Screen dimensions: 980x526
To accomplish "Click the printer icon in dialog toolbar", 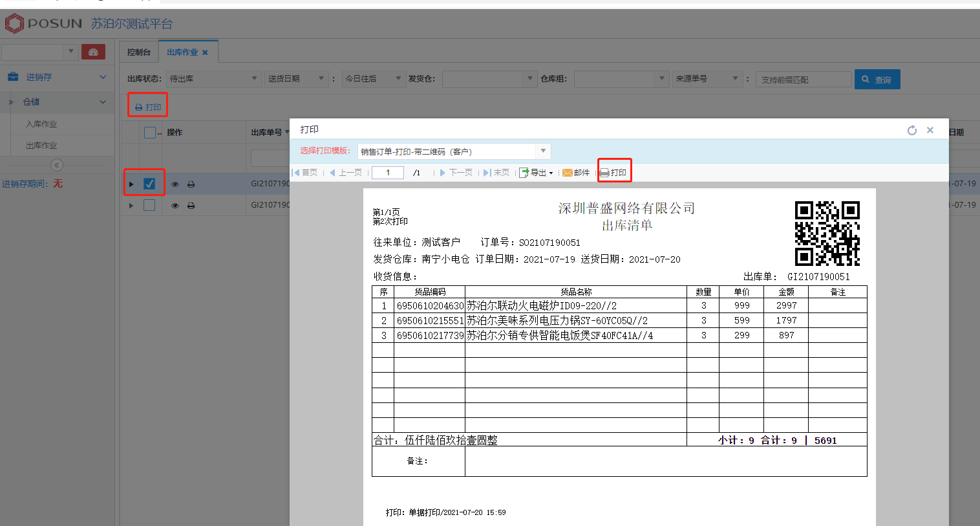I will point(605,173).
